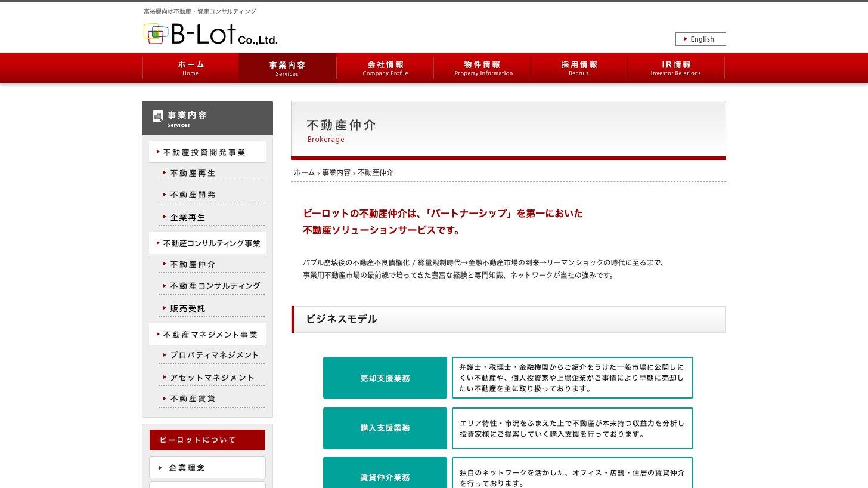Click the arrow icon in the English button
The width and height of the screenshot is (868, 488).
(x=686, y=39)
